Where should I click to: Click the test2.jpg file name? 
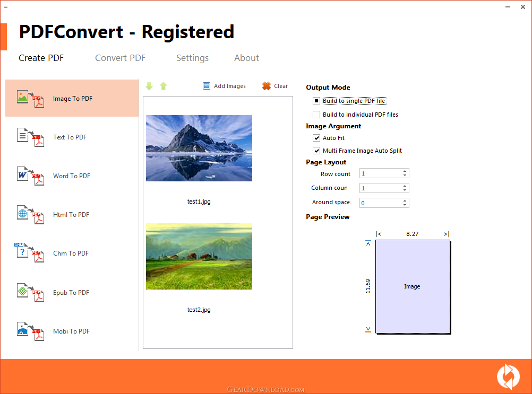coord(199,310)
